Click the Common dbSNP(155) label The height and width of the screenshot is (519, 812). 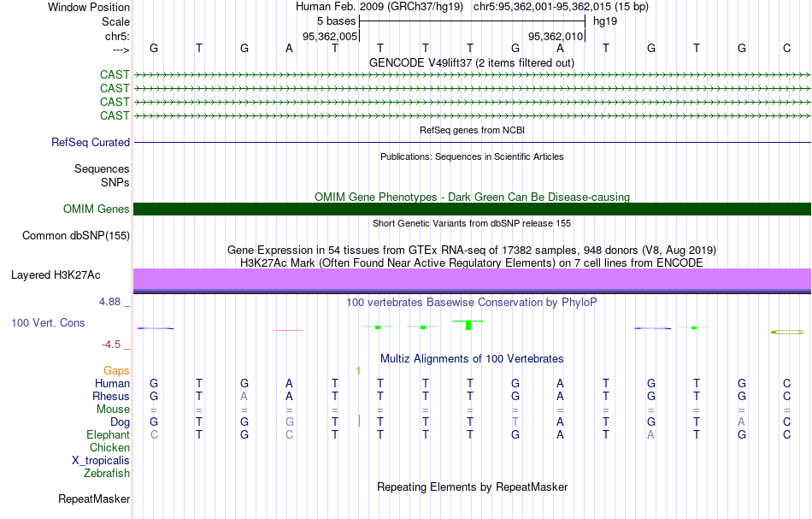[x=75, y=236]
